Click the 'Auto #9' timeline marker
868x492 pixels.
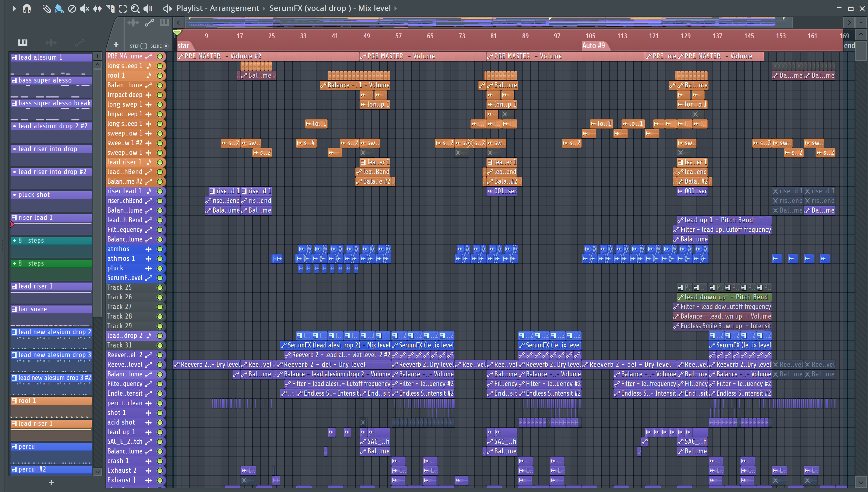pyautogui.click(x=593, y=46)
